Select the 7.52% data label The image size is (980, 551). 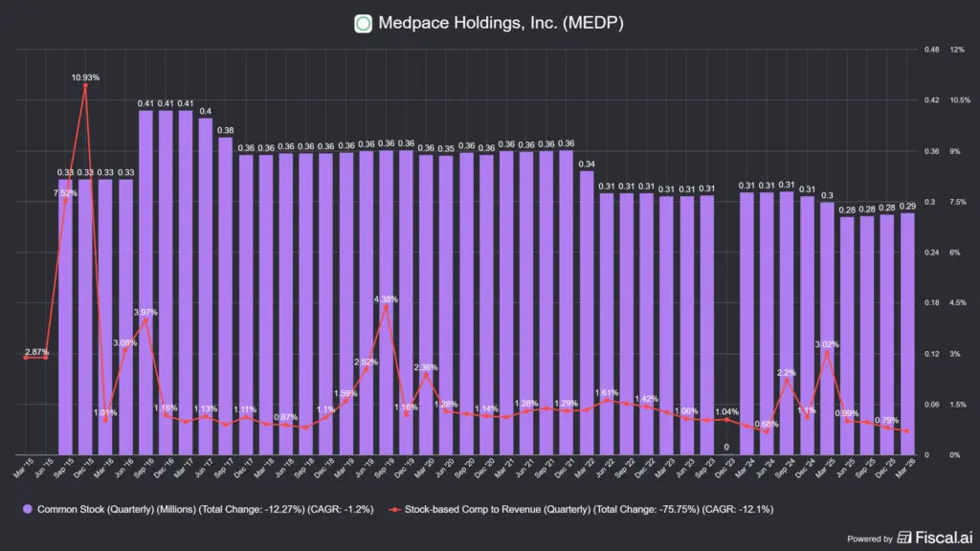pos(65,193)
